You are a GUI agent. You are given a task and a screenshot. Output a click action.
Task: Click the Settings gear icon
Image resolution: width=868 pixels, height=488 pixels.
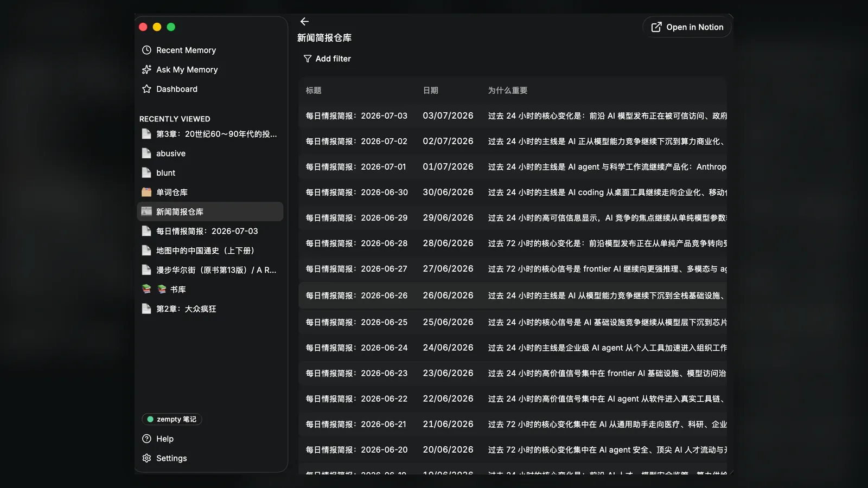146,458
